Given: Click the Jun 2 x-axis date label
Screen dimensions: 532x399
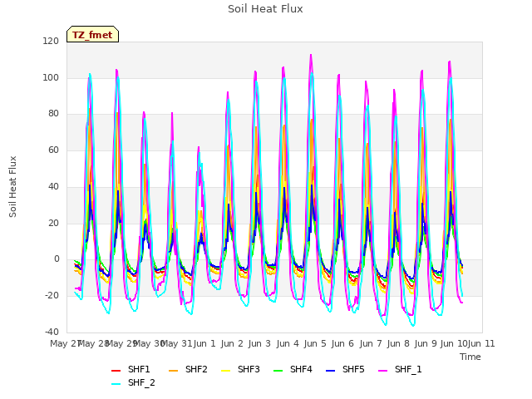Looking at the screenshot, I should click(x=232, y=343).
